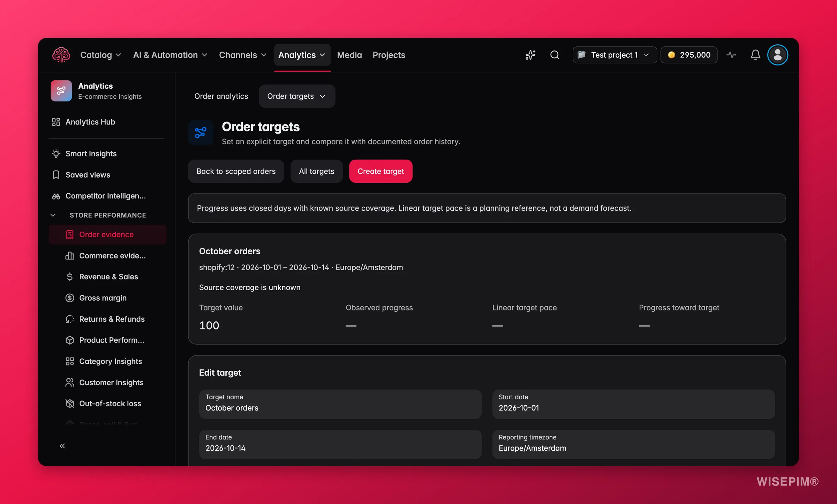The height and width of the screenshot is (504, 837).
Task: Open Customer Insights in sidebar
Action: click(x=108, y=383)
